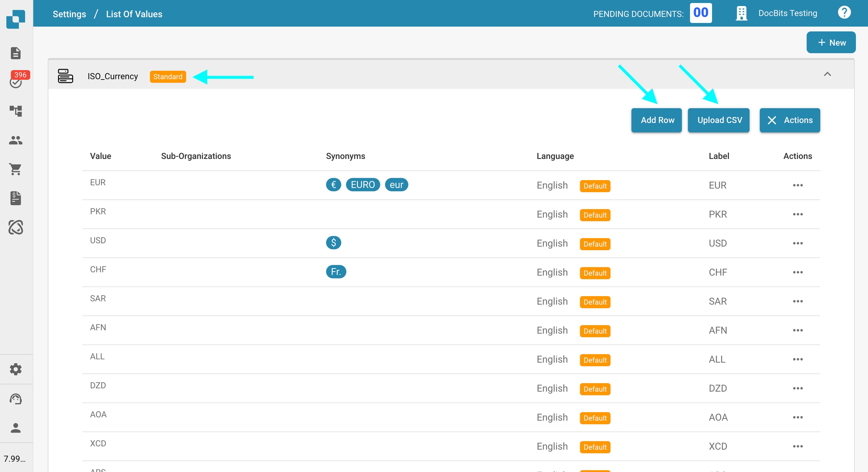This screenshot has width=868, height=472.
Task: Click the help question mark icon
Action: pyautogui.click(x=844, y=13)
